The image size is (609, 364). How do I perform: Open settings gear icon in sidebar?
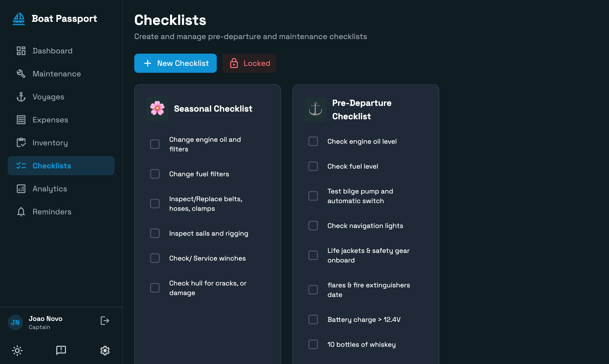point(105,351)
